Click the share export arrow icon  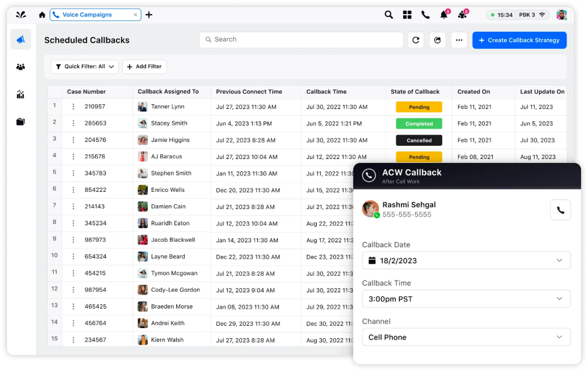[437, 40]
